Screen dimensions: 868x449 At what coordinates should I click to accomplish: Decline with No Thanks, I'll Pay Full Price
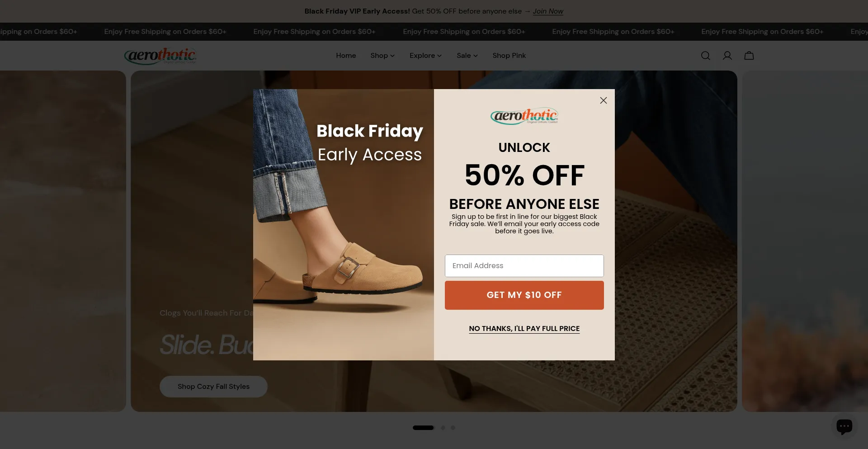click(x=524, y=329)
